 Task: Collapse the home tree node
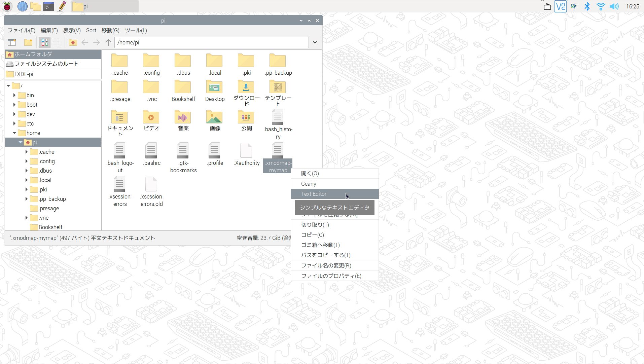[x=14, y=133]
